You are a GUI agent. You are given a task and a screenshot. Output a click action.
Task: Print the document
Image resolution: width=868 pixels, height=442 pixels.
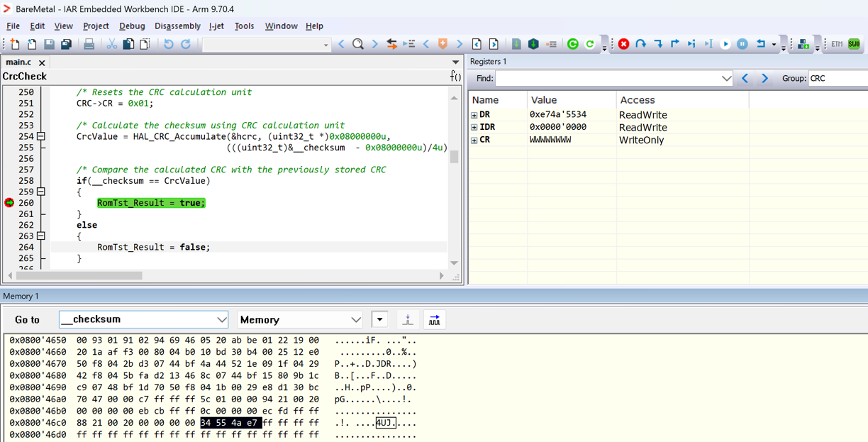point(89,44)
